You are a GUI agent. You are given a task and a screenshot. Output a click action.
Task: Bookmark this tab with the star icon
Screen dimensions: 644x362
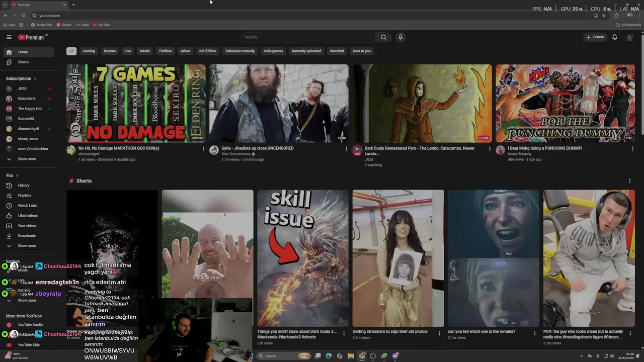pos(604,16)
